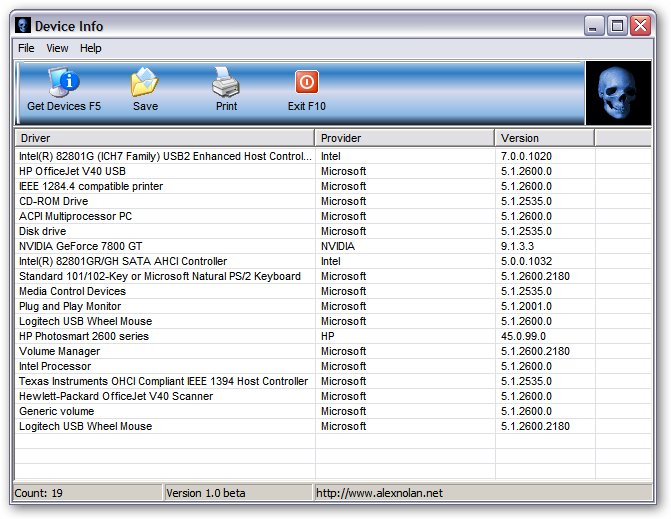The width and height of the screenshot is (671, 519).
Task: Click Version 1.0 beta in status bar
Action: pos(238,493)
